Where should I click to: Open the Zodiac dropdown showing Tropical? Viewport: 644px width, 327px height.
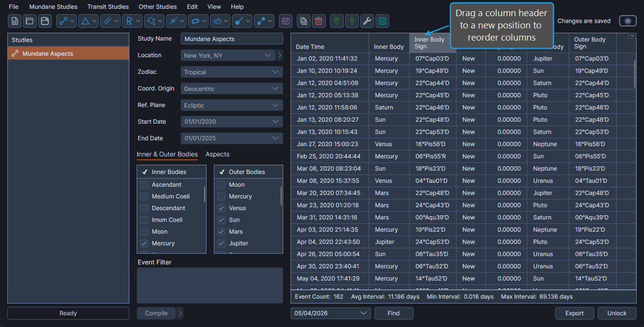click(232, 72)
